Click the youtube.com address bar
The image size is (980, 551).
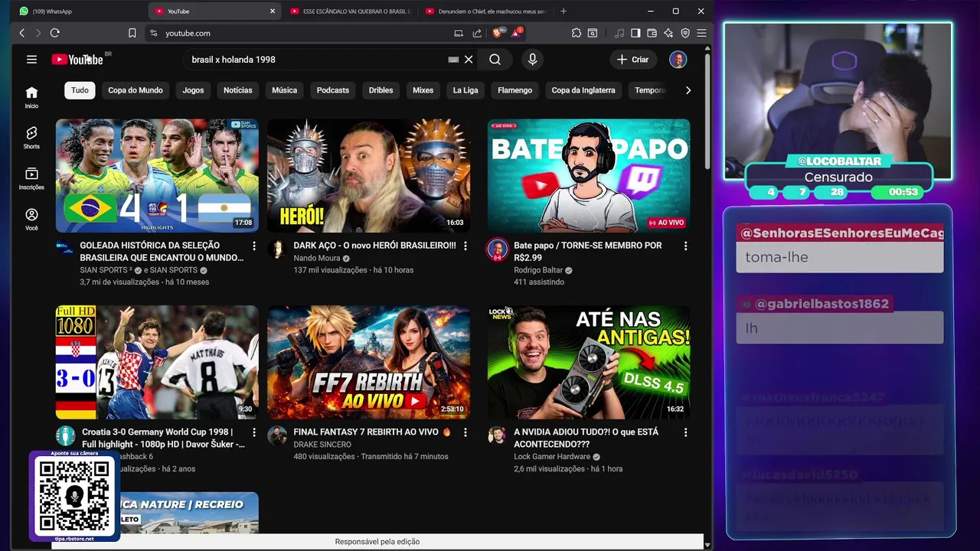299,33
